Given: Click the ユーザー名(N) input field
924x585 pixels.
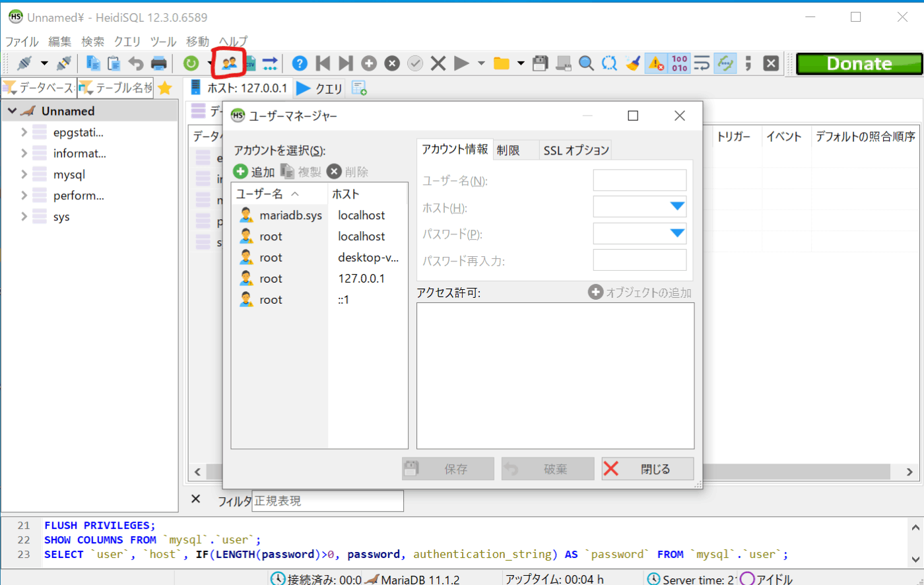Looking at the screenshot, I should click(640, 180).
